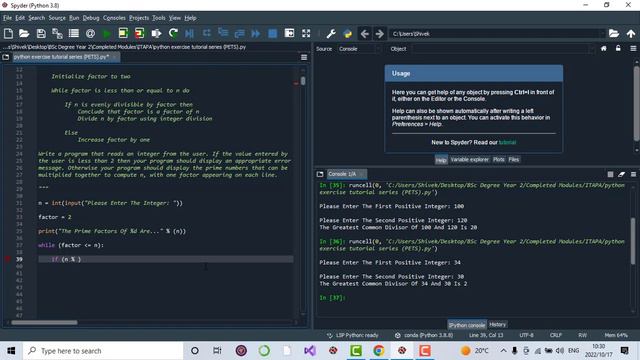Open the Projects menu
Viewport: 640px width, 360px height.
tap(139, 18)
